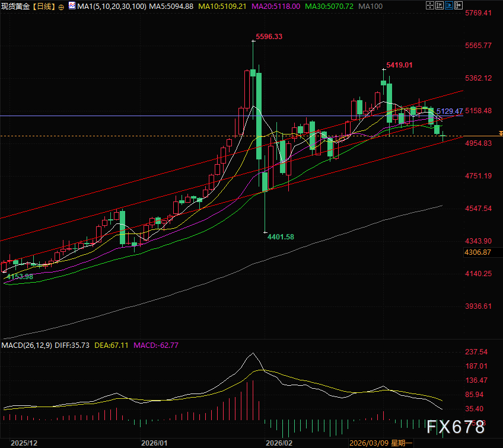Click the 4547.54 price axis label
This screenshot has width=503, height=448.
pyautogui.click(x=478, y=209)
